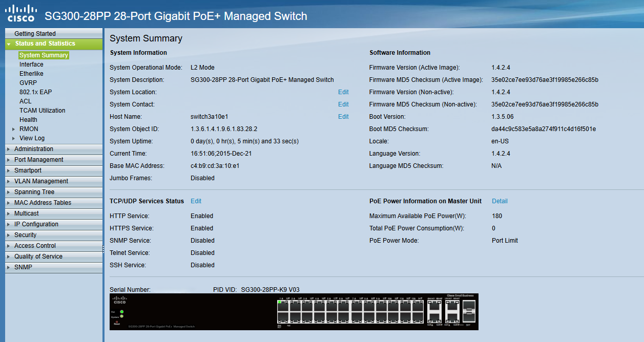Click port 12 in the top row
This screenshot has height=342, width=644.
click(x=418, y=306)
